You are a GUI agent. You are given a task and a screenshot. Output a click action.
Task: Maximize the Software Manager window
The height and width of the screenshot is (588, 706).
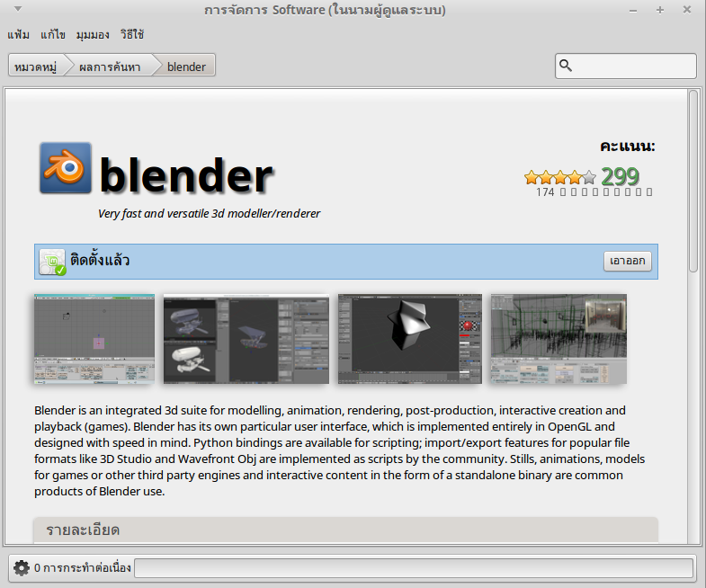[x=660, y=10]
